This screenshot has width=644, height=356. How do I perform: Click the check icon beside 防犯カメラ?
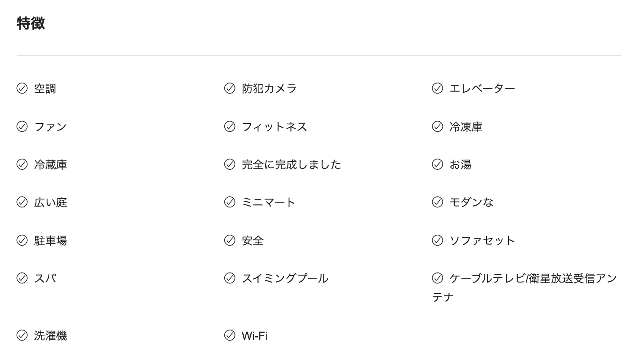point(230,88)
